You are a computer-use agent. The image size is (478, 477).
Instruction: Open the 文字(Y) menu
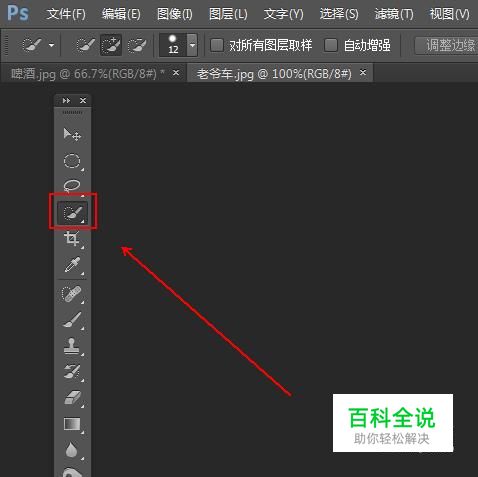pyautogui.click(x=283, y=14)
